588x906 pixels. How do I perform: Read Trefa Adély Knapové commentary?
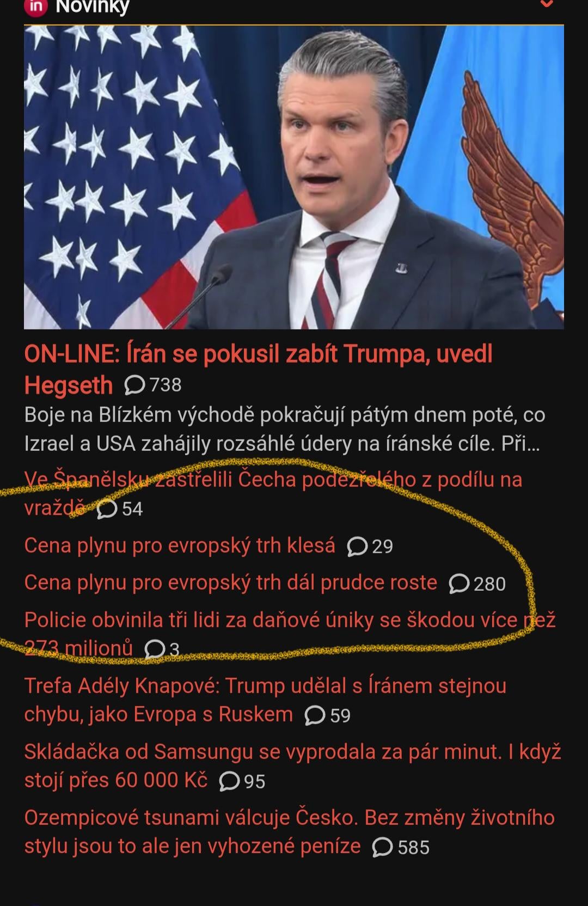click(265, 700)
